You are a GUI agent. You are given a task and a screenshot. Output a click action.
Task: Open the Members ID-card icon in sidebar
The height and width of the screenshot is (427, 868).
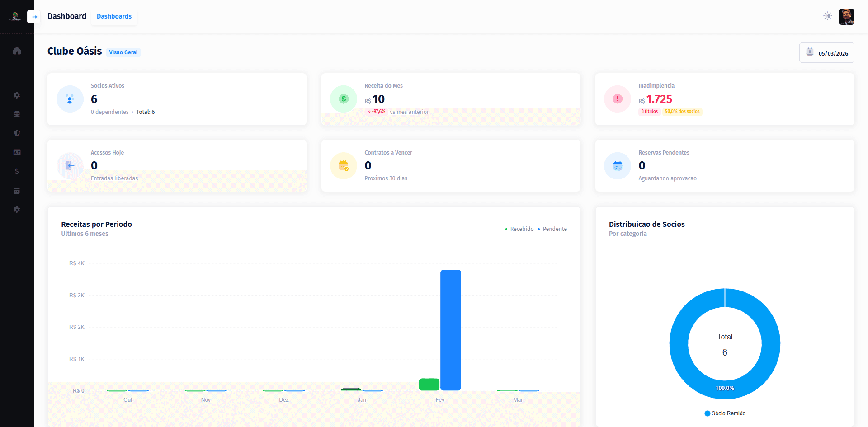point(17,152)
